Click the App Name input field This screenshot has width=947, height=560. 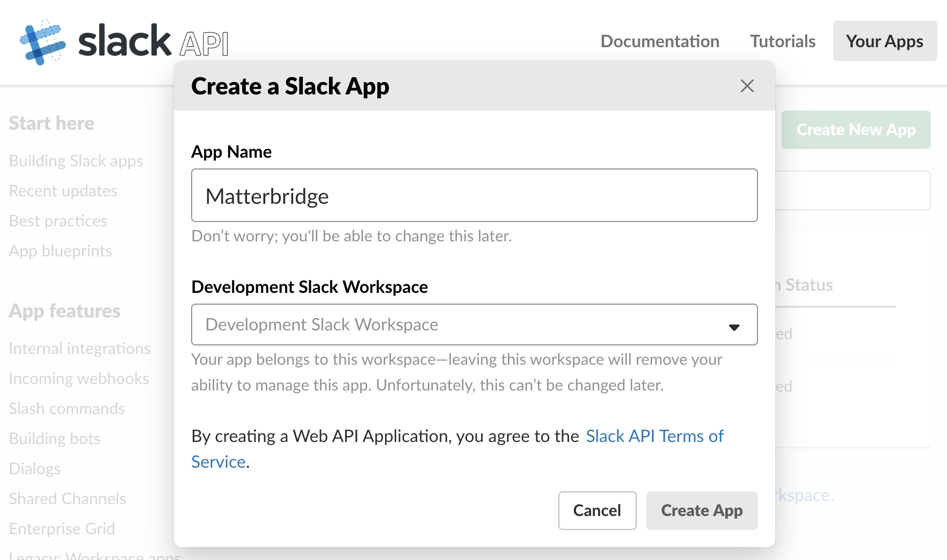(x=474, y=196)
